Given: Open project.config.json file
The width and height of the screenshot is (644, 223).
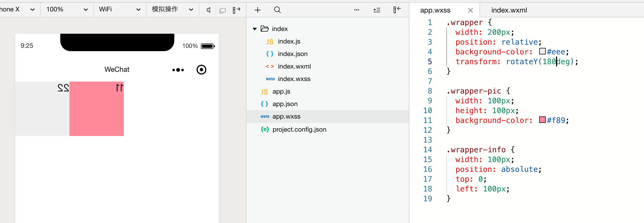Looking at the screenshot, I should [299, 129].
